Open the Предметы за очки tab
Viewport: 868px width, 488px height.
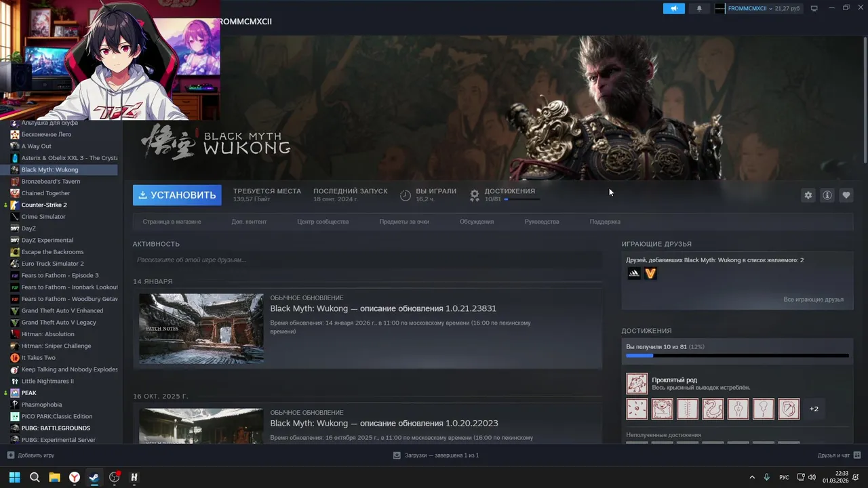404,222
